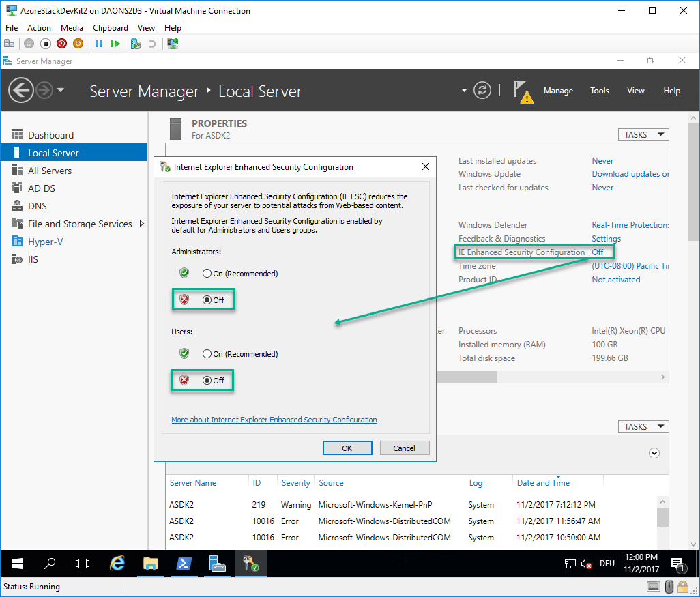This screenshot has height=597, width=700.
Task: Click the Ctrl+Alt+Del toolbar icon
Action: pos(9,44)
